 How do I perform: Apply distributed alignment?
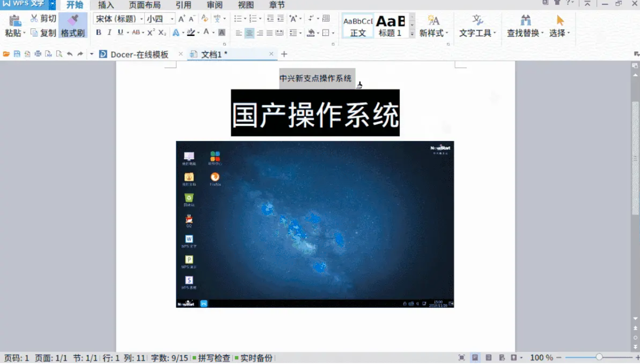[x=279, y=33]
